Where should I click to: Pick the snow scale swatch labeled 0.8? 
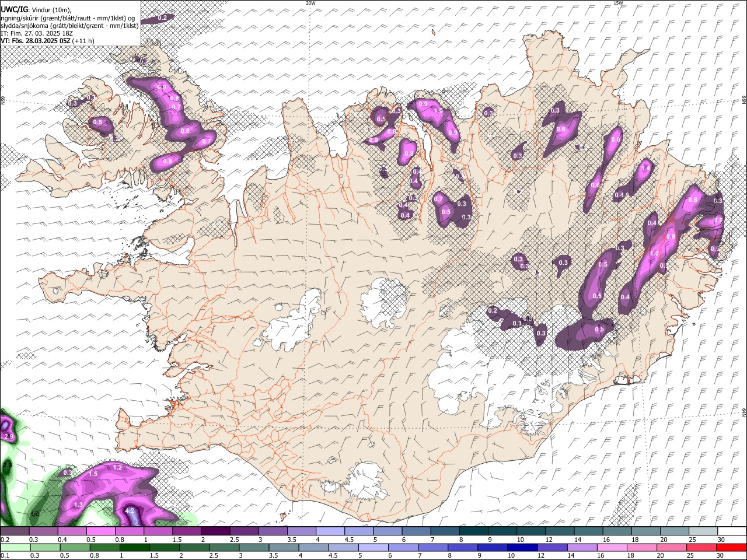pos(129,531)
